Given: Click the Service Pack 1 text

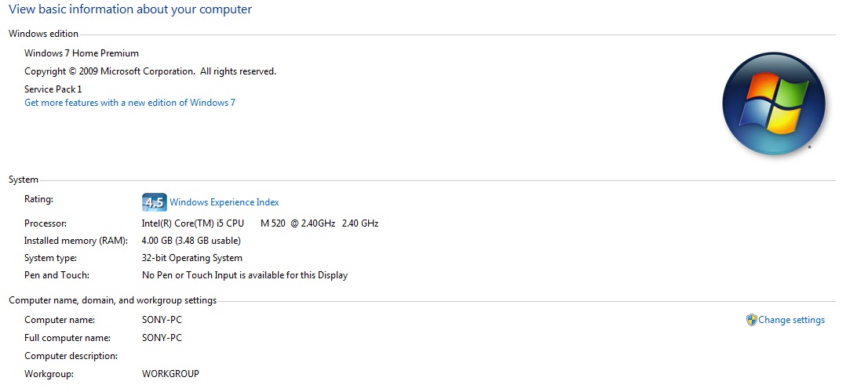Looking at the screenshot, I should point(53,89).
